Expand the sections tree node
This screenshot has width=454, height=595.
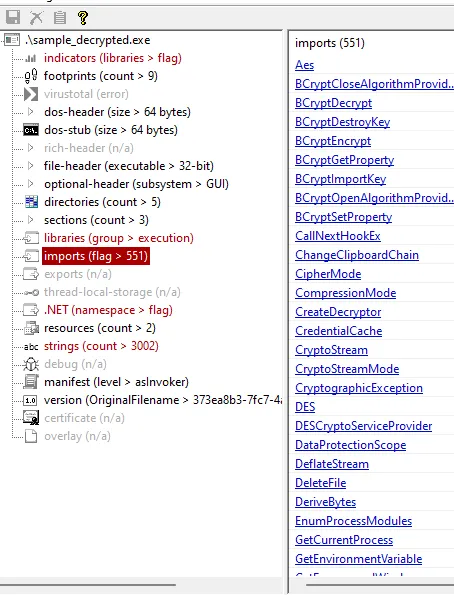(31, 220)
